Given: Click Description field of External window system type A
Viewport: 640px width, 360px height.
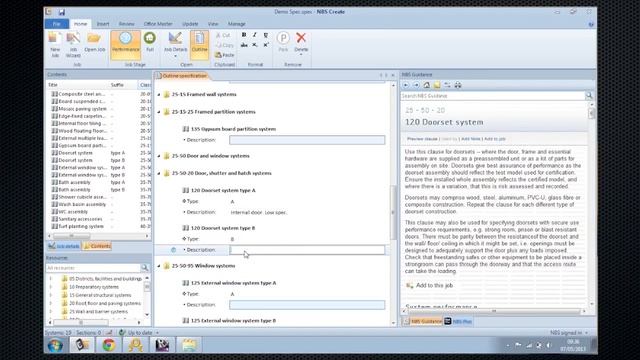Looking at the screenshot, I should [x=307, y=305].
